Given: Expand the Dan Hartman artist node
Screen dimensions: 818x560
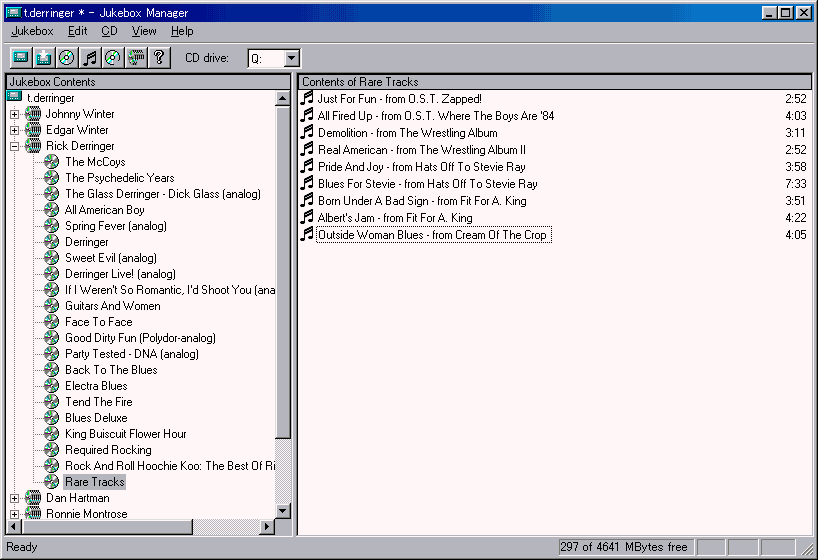Looking at the screenshot, I should pyautogui.click(x=14, y=498).
